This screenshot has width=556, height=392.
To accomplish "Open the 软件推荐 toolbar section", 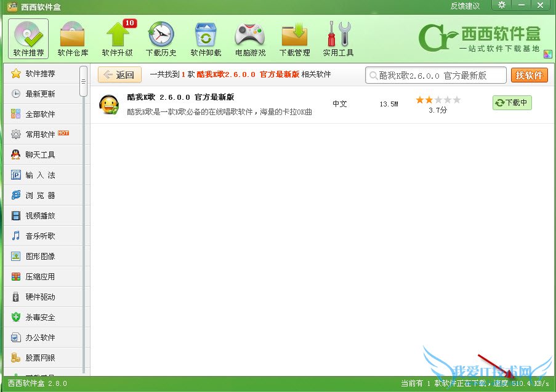I will pos(28,39).
